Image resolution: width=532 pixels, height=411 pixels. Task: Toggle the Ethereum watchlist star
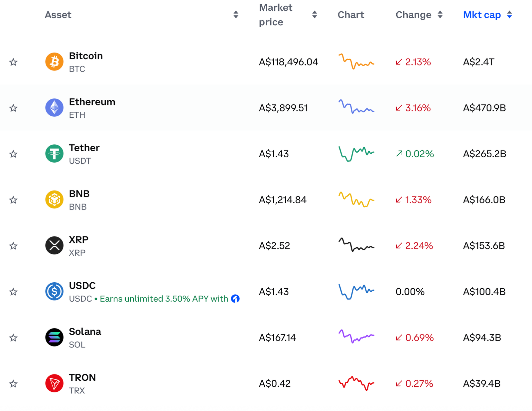point(13,107)
